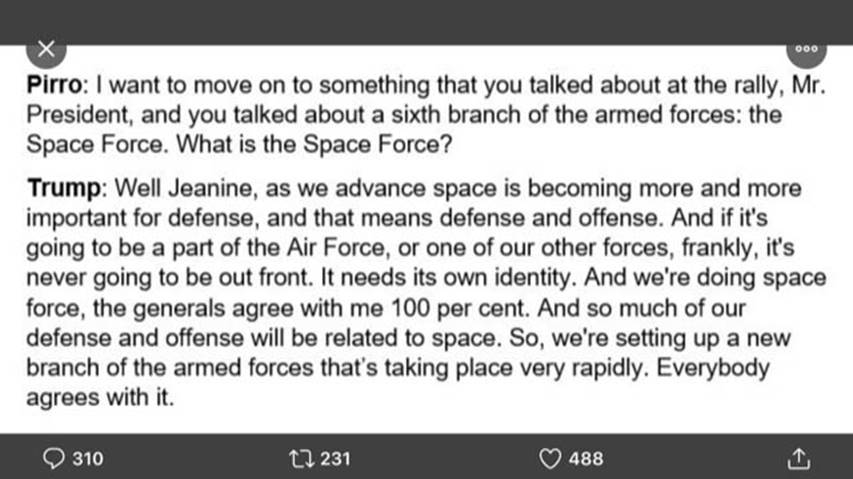The image size is (853, 479).
Task: Close the image viewer with the X
Action: [x=45, y=47]
